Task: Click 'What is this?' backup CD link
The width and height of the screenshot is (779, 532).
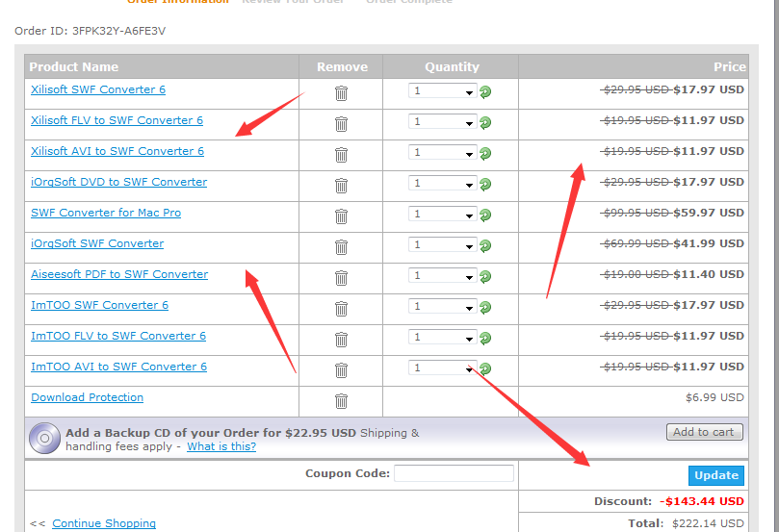Action: click(x=221, y=446)
